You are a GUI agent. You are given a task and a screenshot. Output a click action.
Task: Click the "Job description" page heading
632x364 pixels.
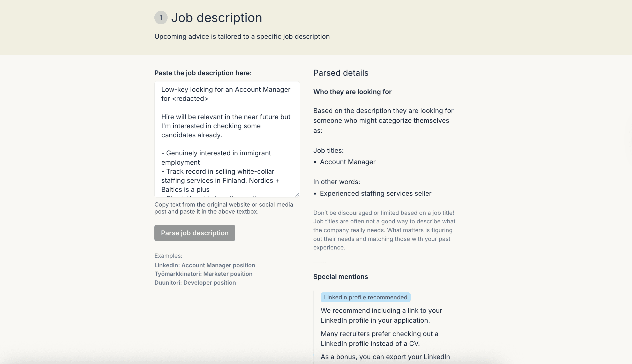click(217, 17)
